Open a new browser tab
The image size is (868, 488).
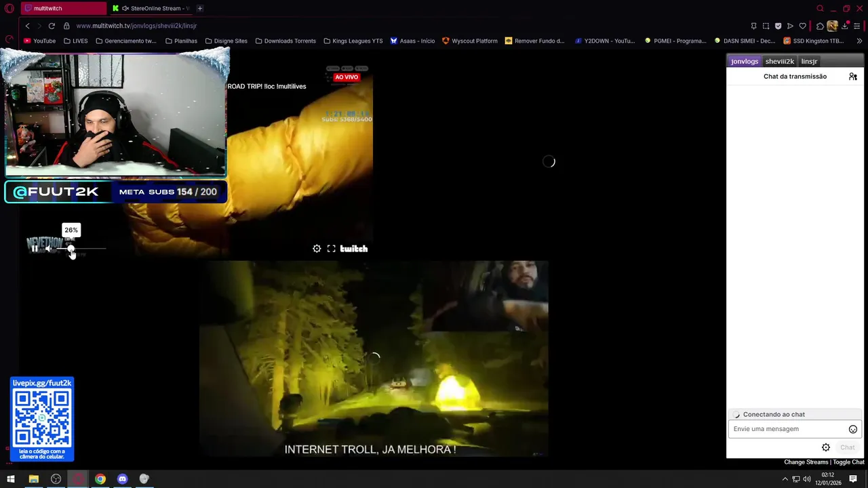tap(200, 8)
